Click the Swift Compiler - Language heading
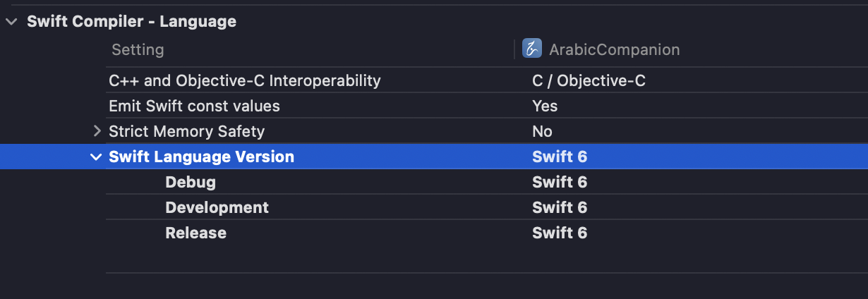Screen dimensions: 868x299 pos(131,22)
